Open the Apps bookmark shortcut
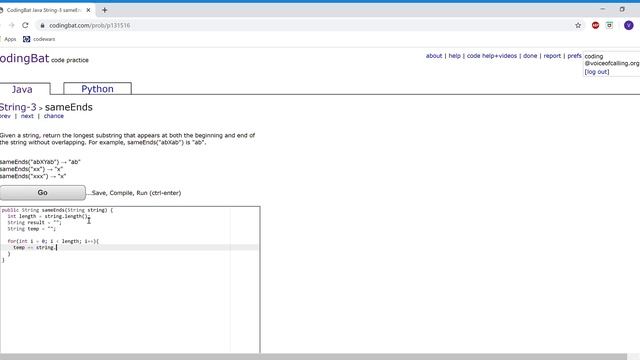The width and height of the screenshot is (640, 360). (8, 39)
